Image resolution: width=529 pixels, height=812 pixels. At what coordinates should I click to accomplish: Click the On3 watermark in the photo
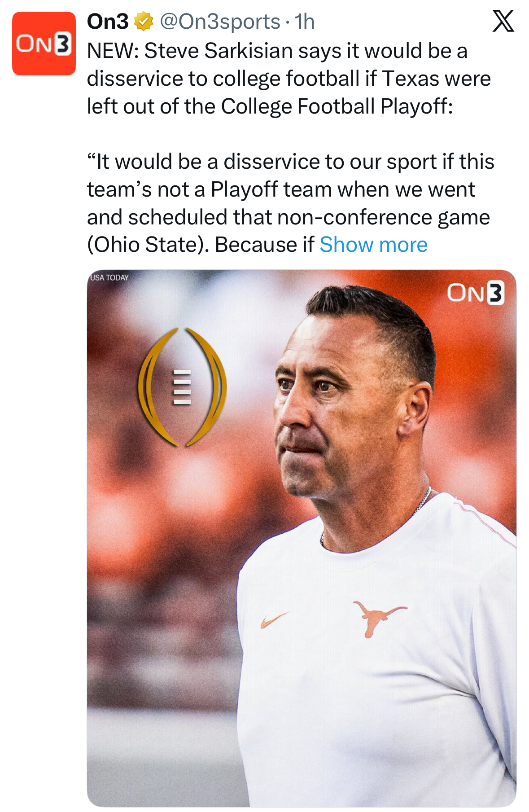tap(475, 293)
